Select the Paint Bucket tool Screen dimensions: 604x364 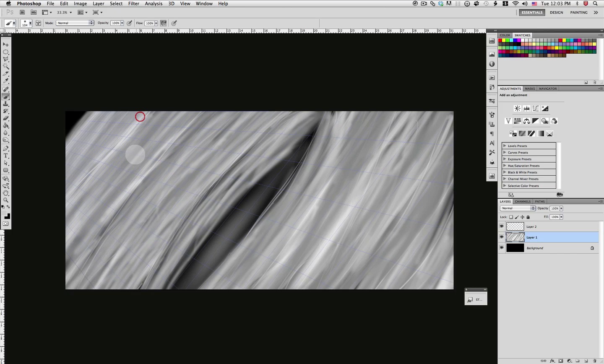(6, 125)
